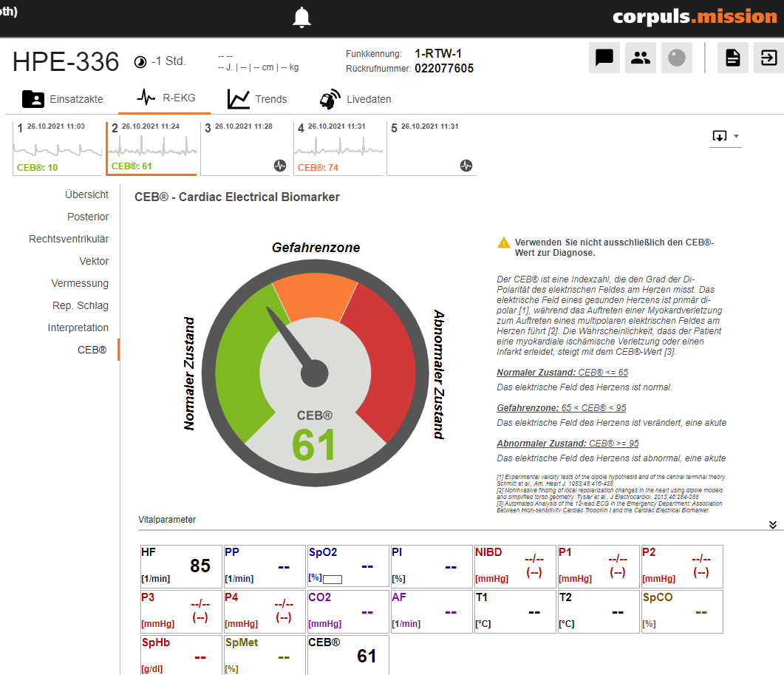
Task: Click the P1 pressure tile
Action: coord(599,566)
